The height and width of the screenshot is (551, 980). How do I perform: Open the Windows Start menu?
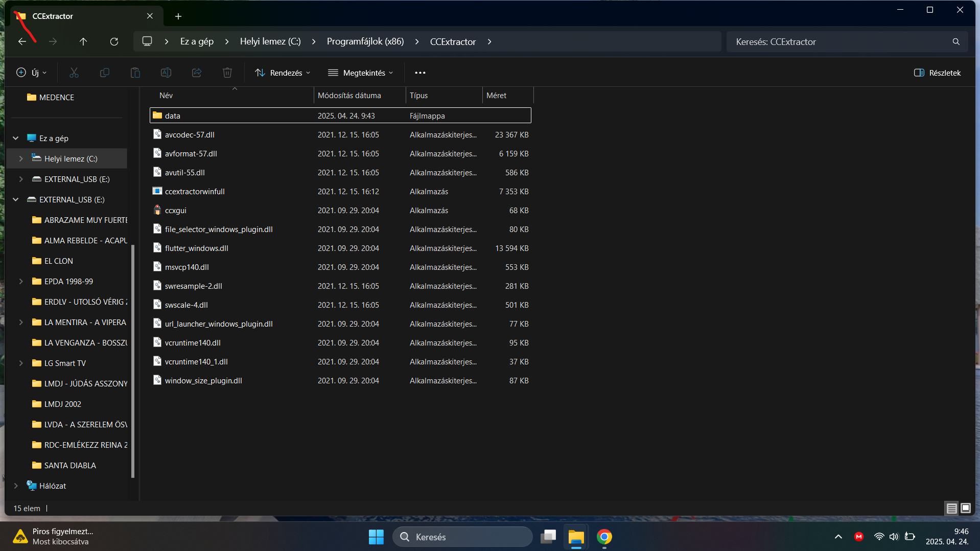(376, 537)
